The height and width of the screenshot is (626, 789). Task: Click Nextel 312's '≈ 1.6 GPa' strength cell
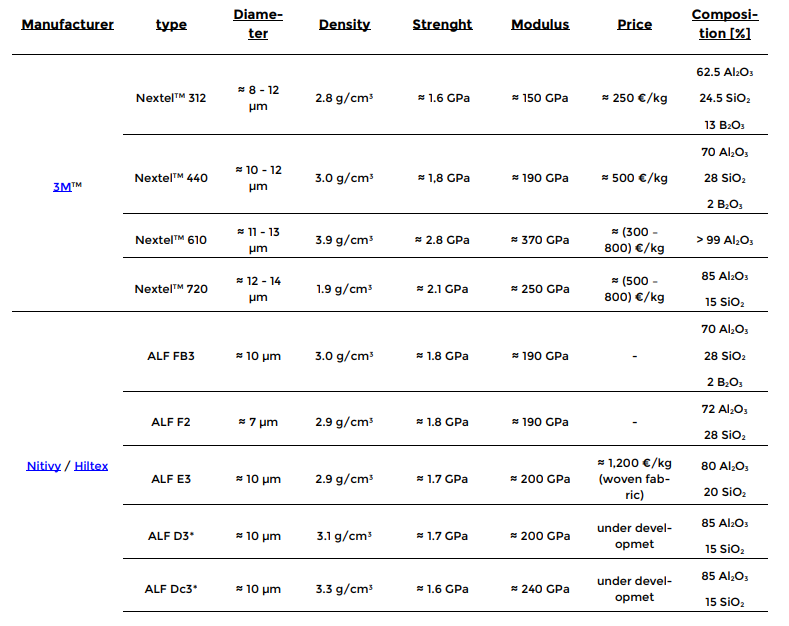[x=443, y=98]
